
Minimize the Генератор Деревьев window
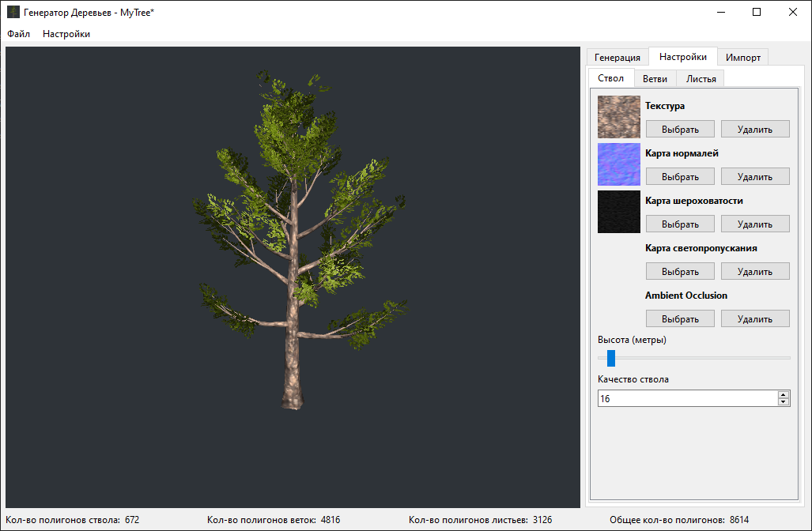point(721,12)
